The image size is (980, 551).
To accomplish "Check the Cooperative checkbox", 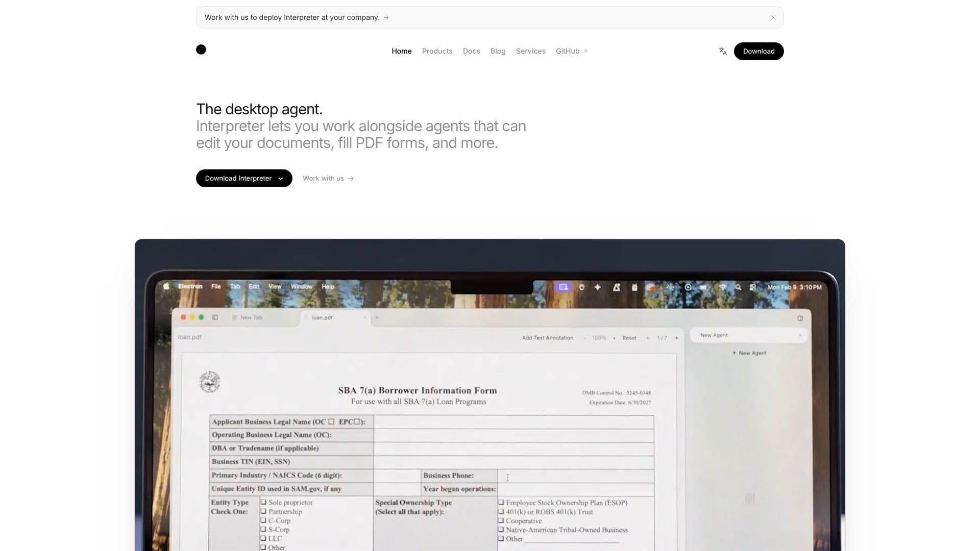I will pyautogui.click(x=501, y=521).
